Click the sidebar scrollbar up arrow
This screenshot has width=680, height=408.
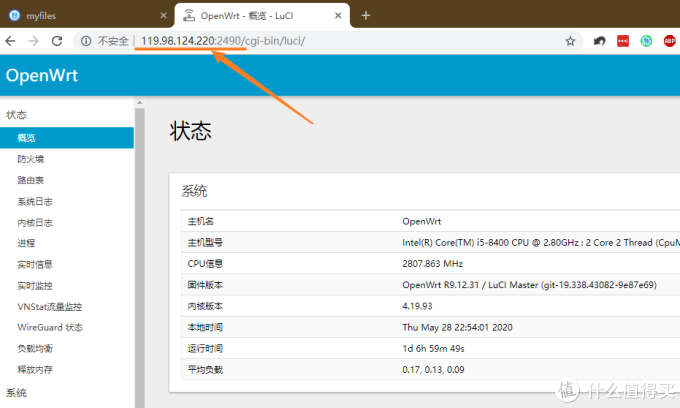tap(140, 103)
